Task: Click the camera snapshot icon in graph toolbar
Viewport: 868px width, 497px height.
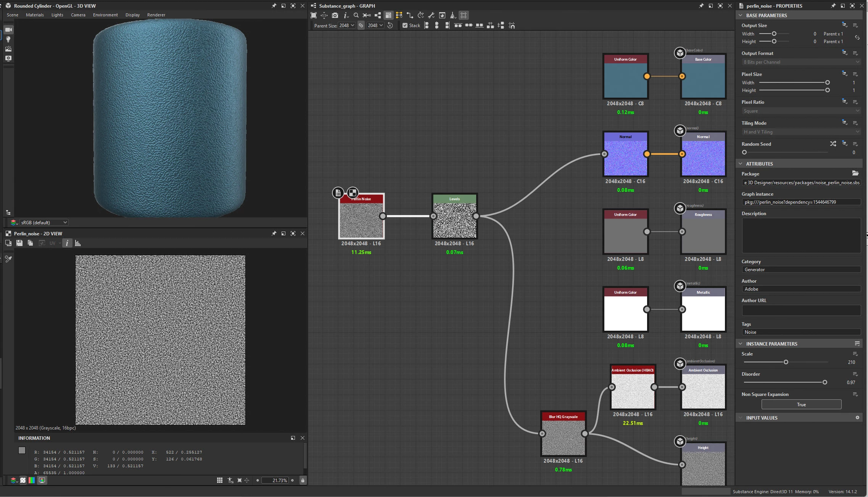Action: (335, 15)
